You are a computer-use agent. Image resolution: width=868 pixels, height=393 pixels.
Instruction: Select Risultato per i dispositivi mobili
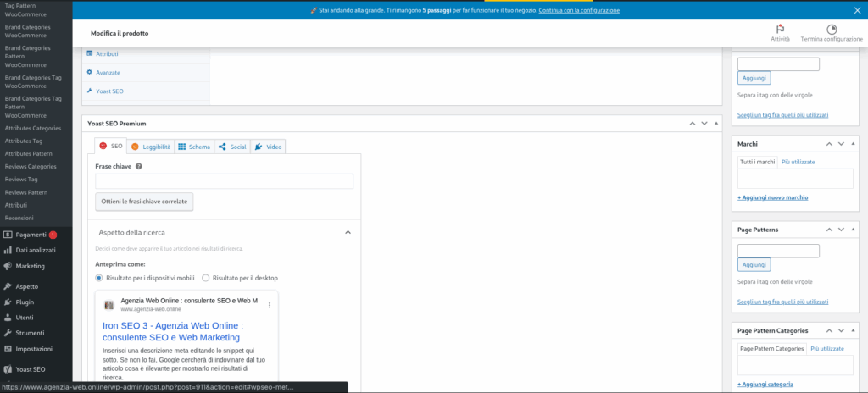[x=99, y=278]
